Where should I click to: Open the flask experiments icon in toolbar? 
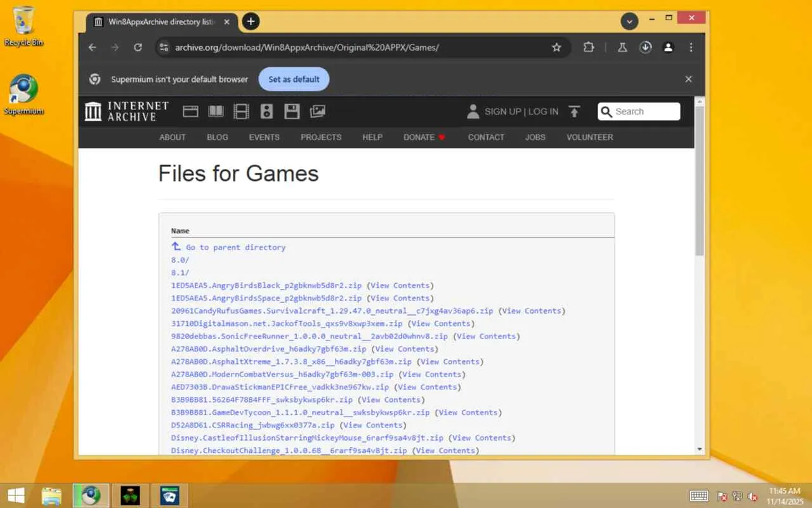[x=622, y=48]
